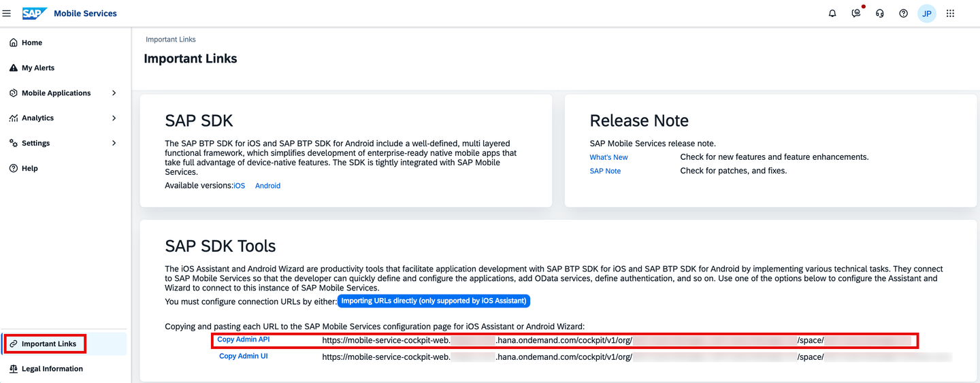Click the Important Links breadcrumb
980x383 pixels.
click(171, 39)
